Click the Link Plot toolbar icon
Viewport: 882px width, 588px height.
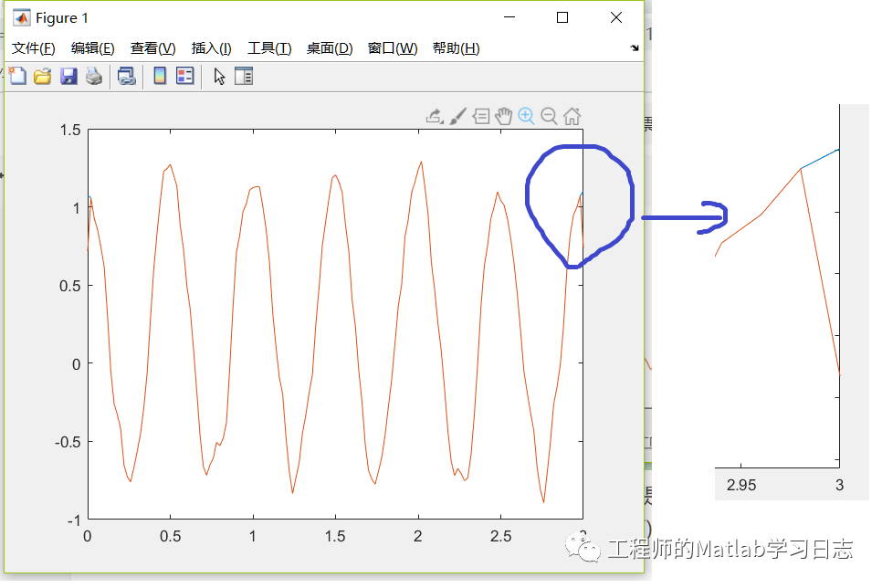point(127,76)
